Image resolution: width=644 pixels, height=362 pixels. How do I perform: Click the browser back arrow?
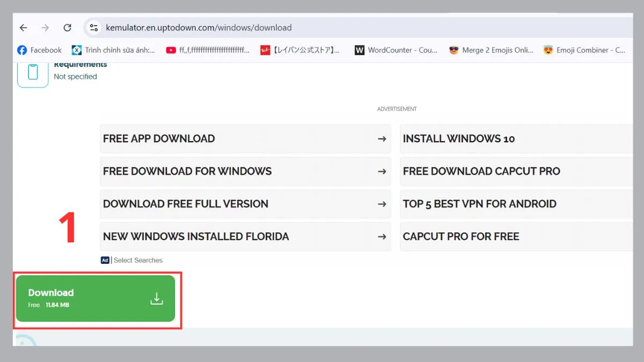pos(23,28)
